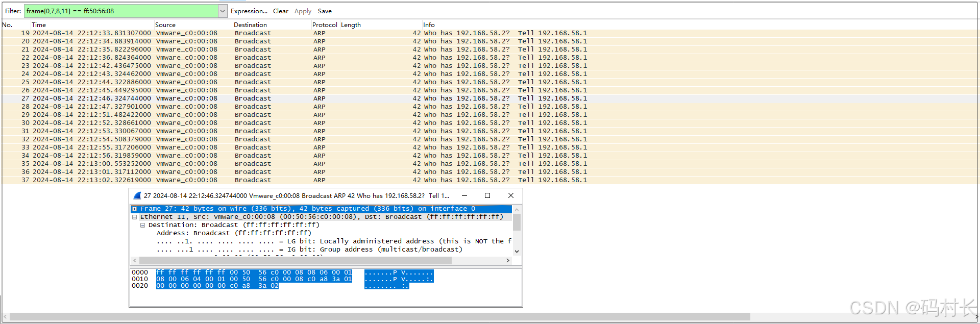Open the filter history dropdown arrow
Viewport: 980px width, 324px height.
pos(223,11)
